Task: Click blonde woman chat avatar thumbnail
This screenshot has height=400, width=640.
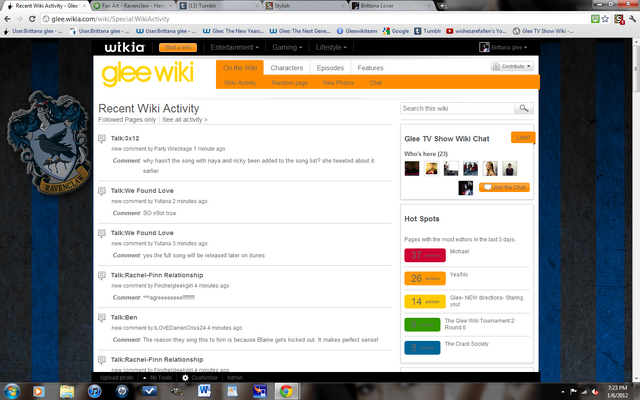Action: pyautogui.click(x=490, y=168)
